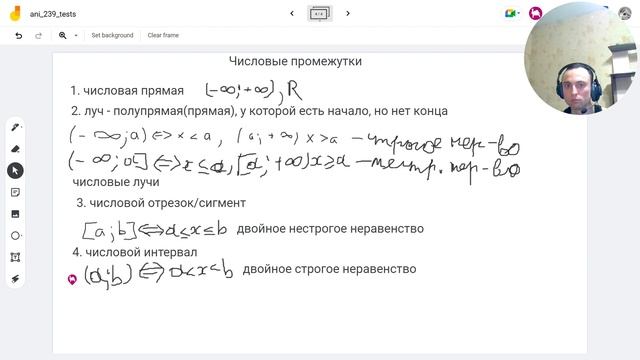Screen dimensions: 640x360
Task: Select text 'двойное строгое неравенство'
Action: (x=329, y=269)
